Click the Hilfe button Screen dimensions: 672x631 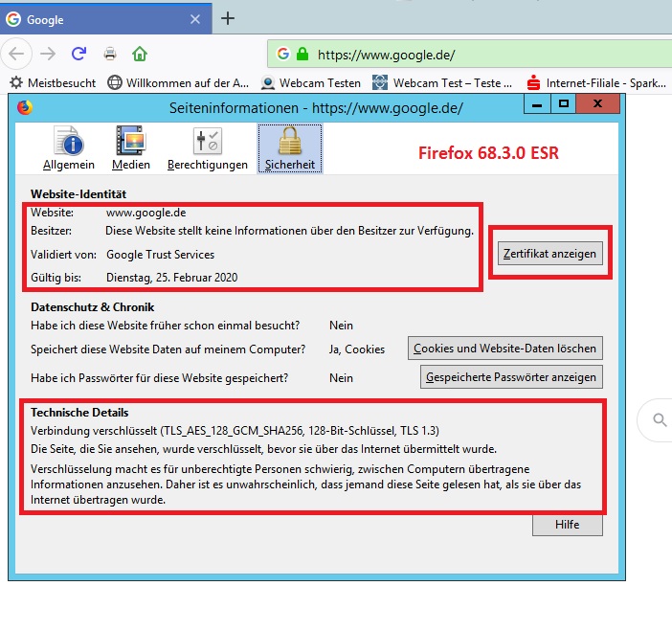(x=568, y=525)
